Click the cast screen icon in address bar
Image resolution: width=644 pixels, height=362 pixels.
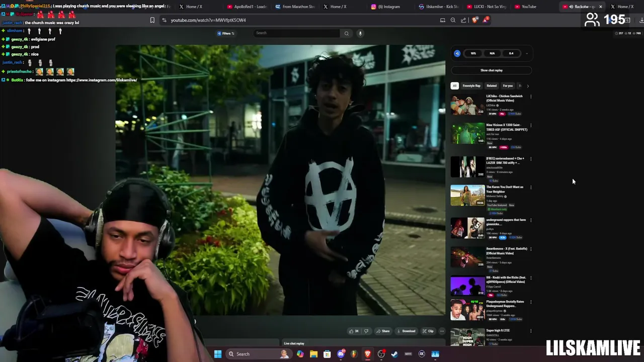(x=443, y=20)
